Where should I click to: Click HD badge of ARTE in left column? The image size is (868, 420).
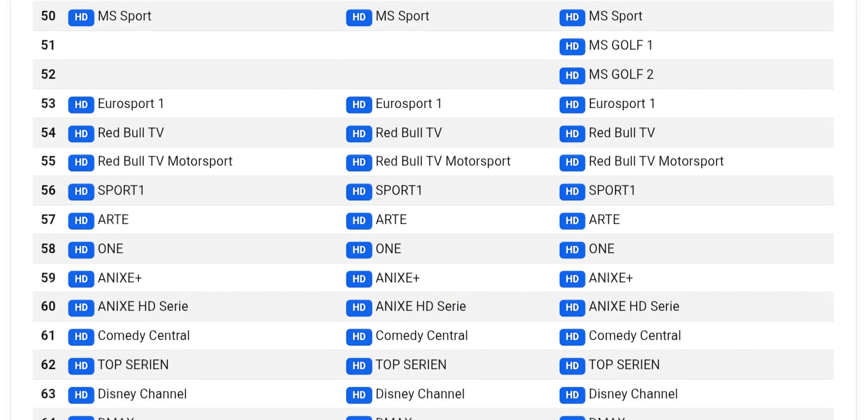(81, 220)
